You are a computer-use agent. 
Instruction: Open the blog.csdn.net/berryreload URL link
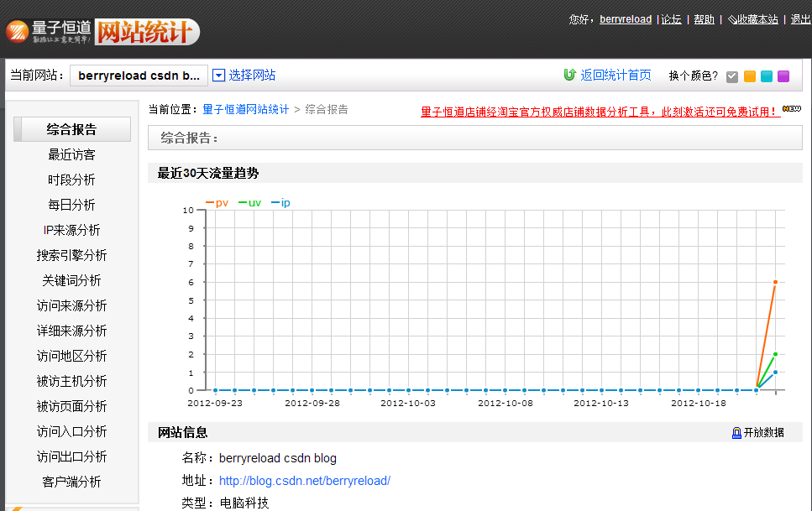(x=305, y=481)
